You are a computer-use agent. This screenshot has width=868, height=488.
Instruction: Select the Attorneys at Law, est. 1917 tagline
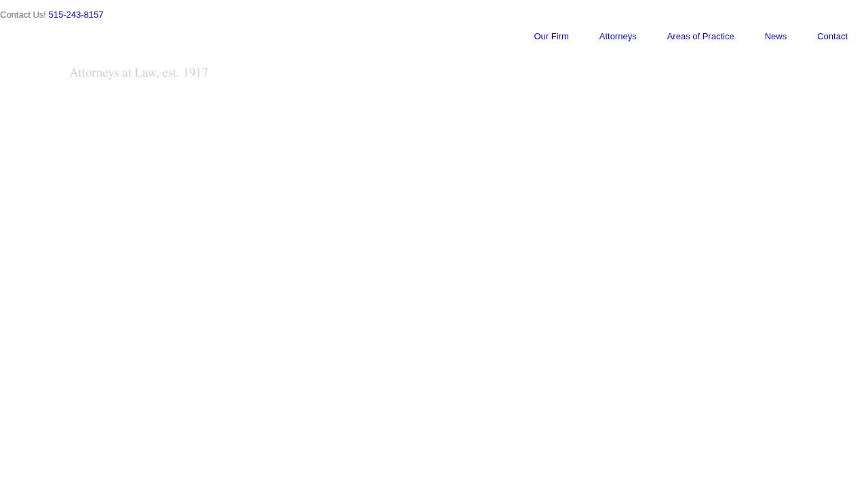click(x=138, y=73)
